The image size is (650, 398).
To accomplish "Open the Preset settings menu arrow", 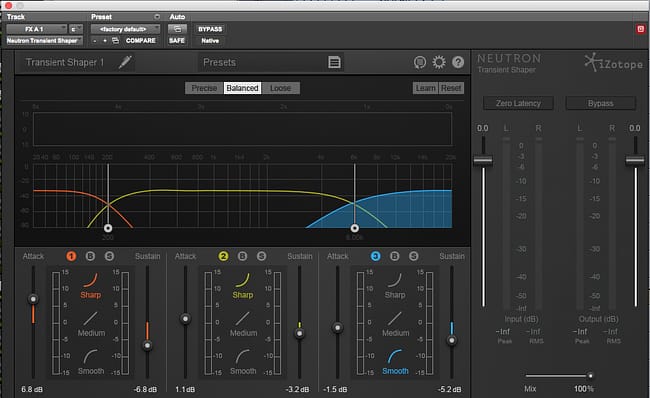I will (x=157, y=17).
